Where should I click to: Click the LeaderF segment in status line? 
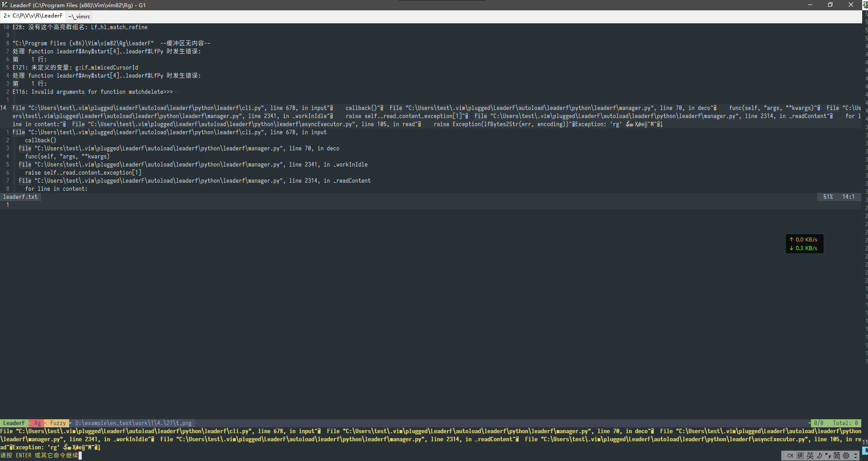pos(14,423)
